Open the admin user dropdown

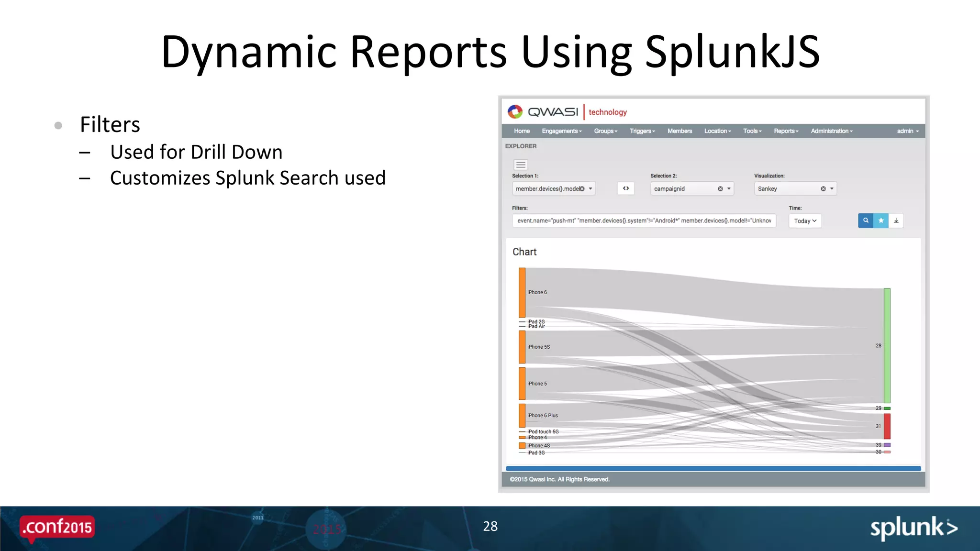coord(908,131)
